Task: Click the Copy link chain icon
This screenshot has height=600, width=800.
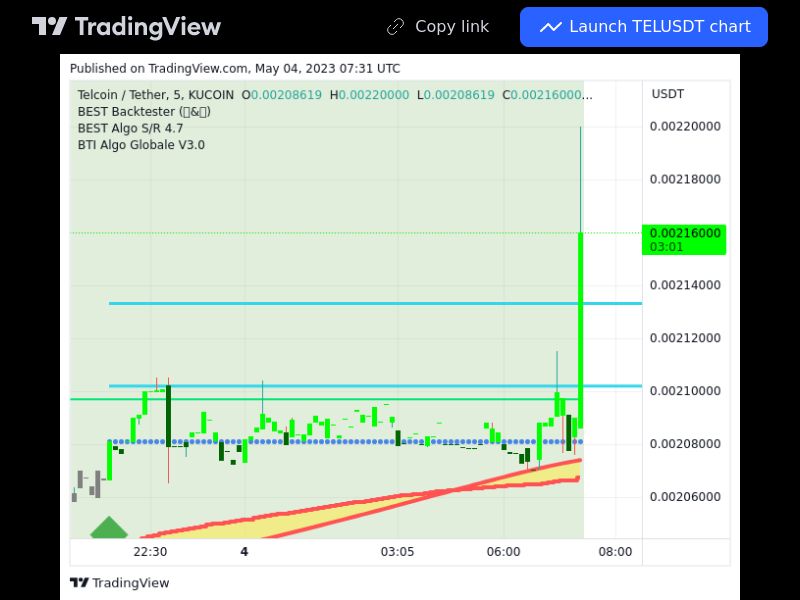Action: tap(395, 27)
